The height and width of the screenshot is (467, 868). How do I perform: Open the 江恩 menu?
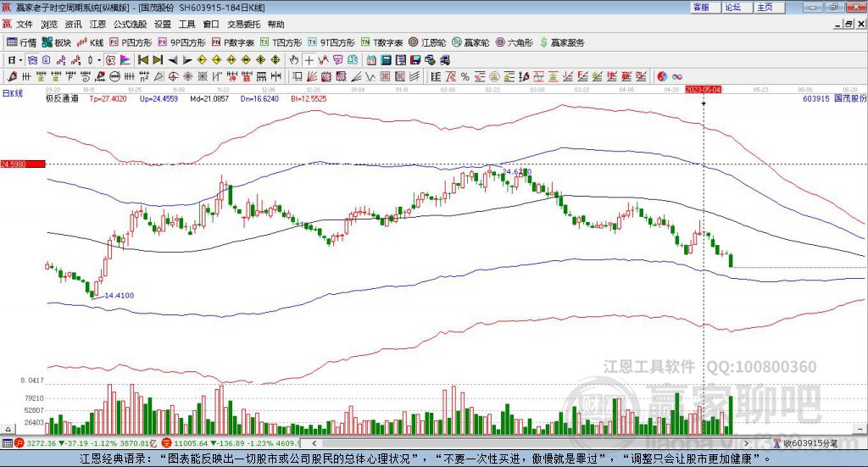[x=97, y=25]
